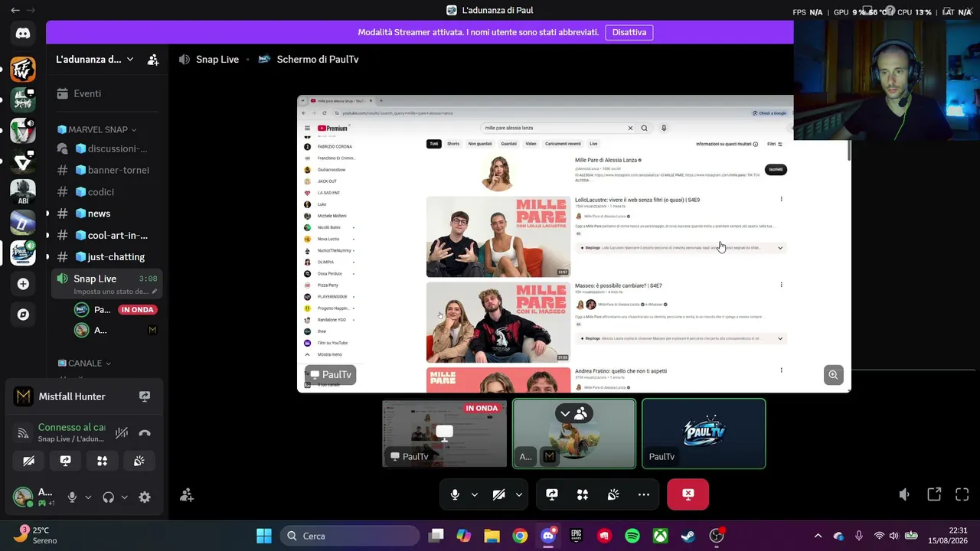
Task: Mute the stream volume speaker icon
Action: [x=904, y=494]
